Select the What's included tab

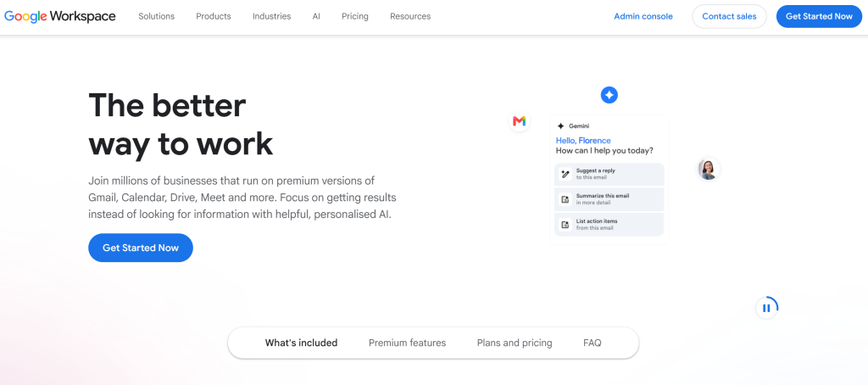point(301,343)
